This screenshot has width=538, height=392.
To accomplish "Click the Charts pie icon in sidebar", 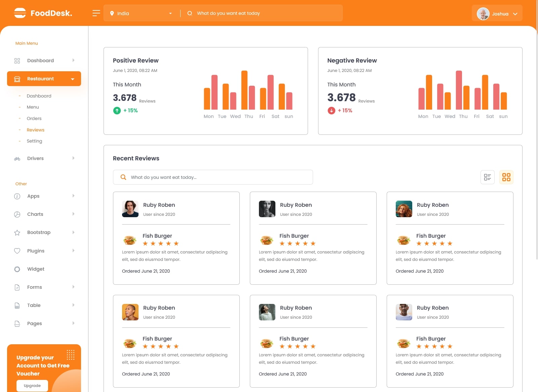I will tap(17, 214).
